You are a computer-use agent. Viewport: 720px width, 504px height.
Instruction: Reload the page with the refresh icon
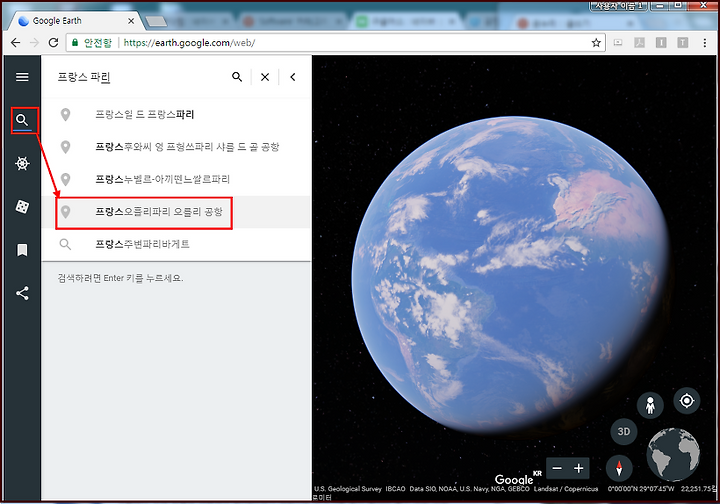click(54, 43)
